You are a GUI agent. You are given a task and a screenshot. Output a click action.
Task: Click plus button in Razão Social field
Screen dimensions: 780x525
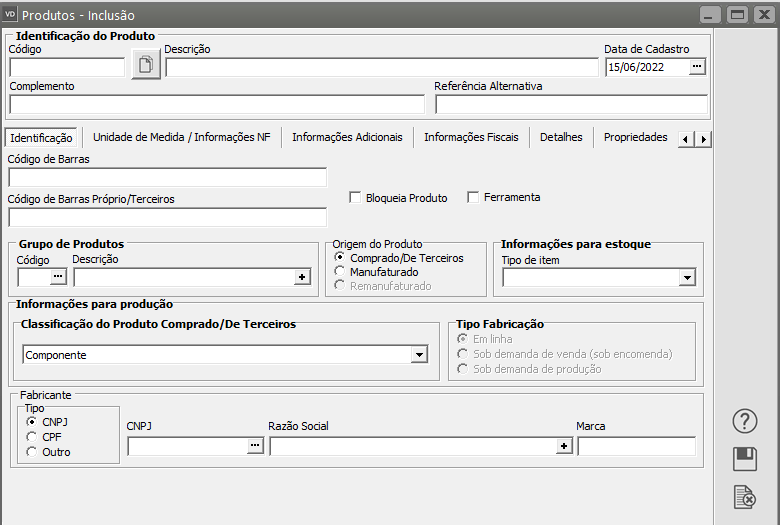(564, 446)
